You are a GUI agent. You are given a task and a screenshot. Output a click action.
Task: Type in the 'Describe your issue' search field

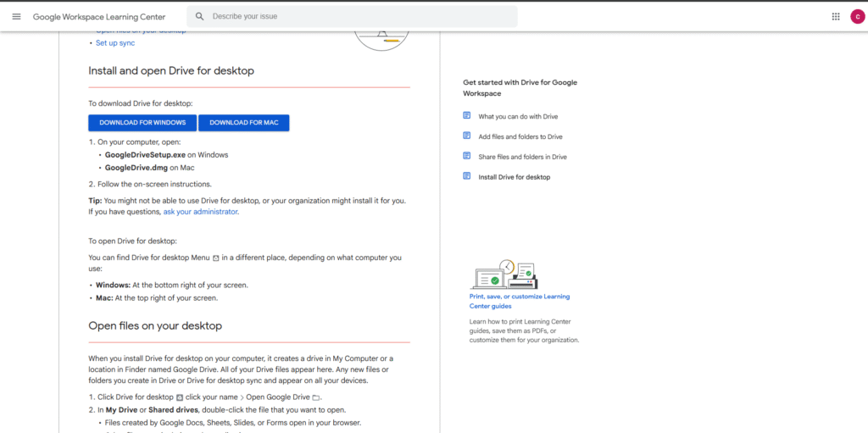356,17
